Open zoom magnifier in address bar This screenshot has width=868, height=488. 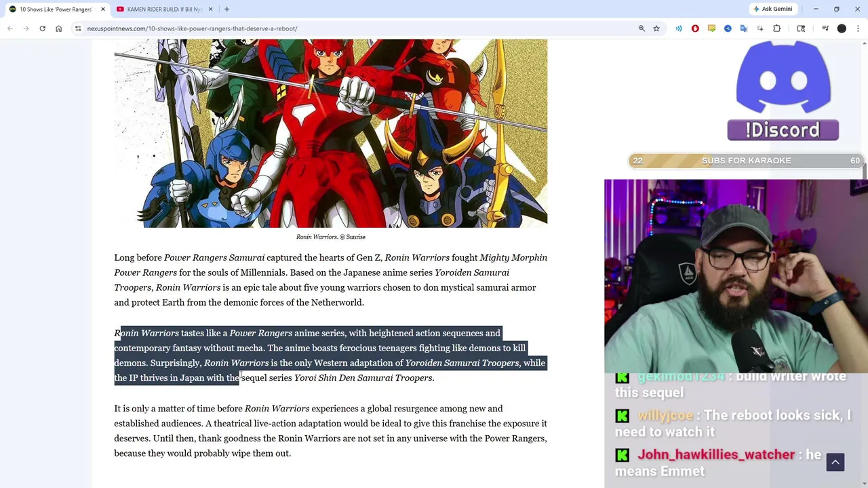642,28
